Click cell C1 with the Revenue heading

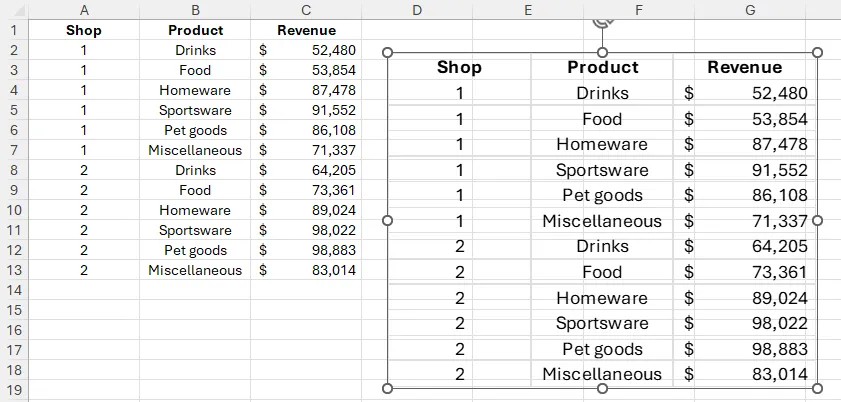306,30
